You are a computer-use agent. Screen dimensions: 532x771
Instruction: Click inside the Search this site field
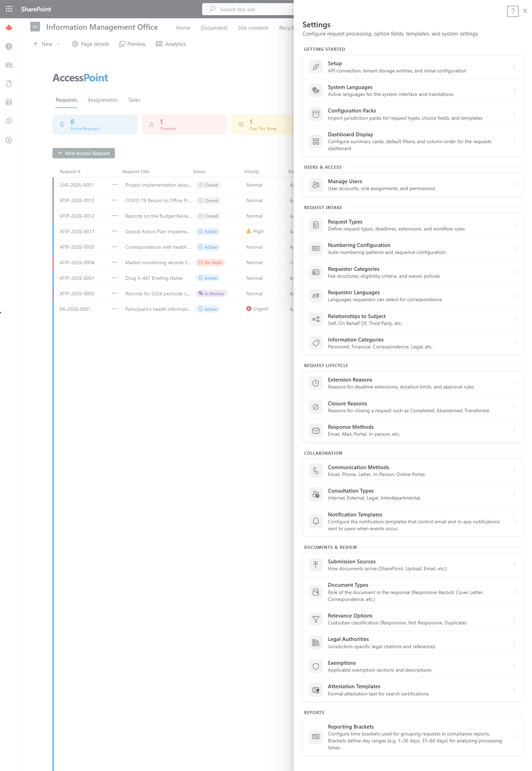[x=243, y=9]
